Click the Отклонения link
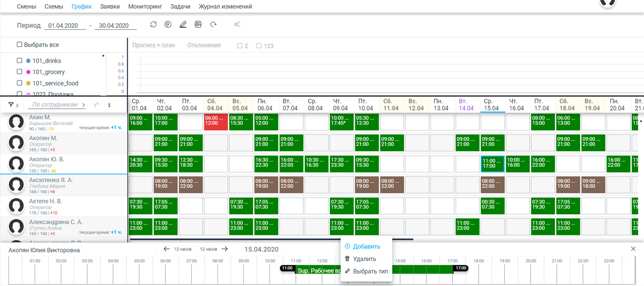 tap(204, 45)
